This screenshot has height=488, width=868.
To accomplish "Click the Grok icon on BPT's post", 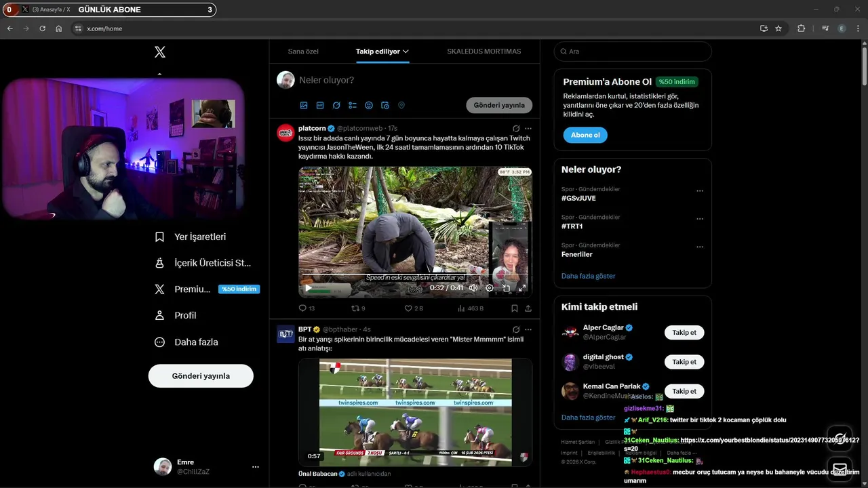I will [516, 329].
